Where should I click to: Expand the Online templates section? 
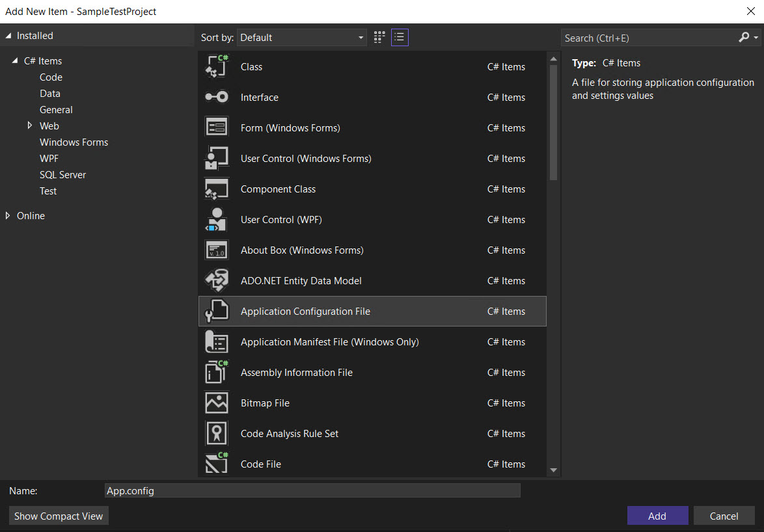pyautogui.click(x=7, y=215)
